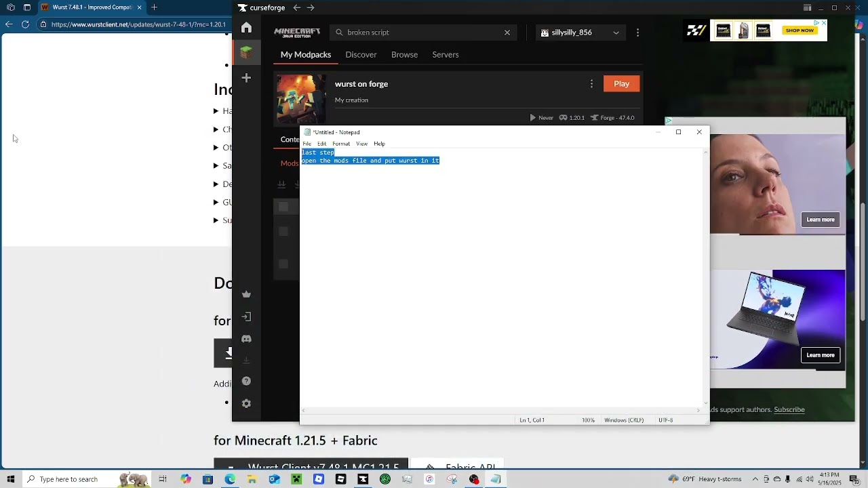Open Task View on the taskbar

(163, 479)
